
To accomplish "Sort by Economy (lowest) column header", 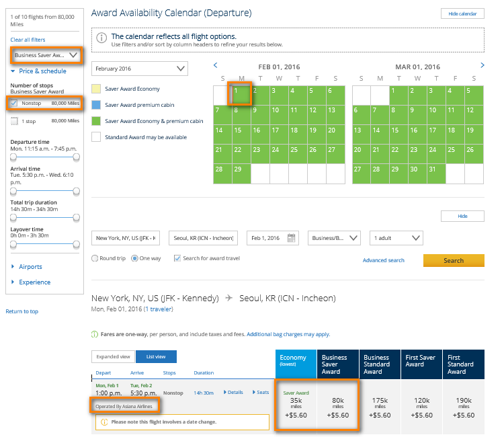I will pos(295,362).
